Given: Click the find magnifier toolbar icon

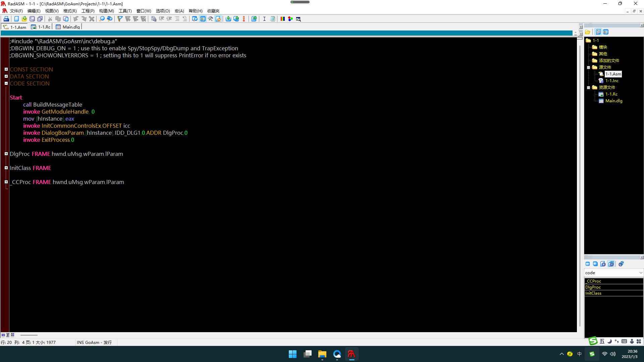Looking at the screenshot, I should 102,19.
